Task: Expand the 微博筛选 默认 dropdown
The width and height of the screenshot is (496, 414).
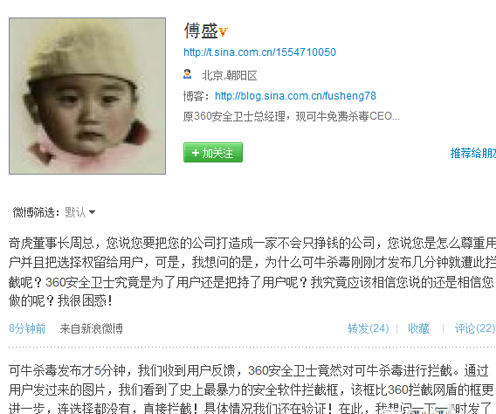Action: [x=80, y=212]
